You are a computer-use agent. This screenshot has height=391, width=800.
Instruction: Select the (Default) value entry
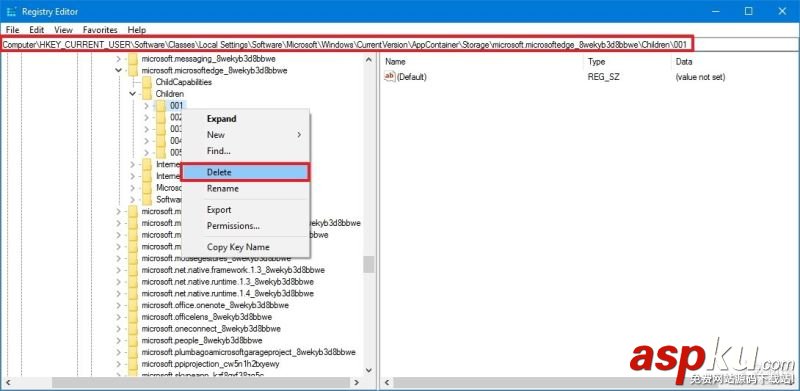tap(412, 77)
